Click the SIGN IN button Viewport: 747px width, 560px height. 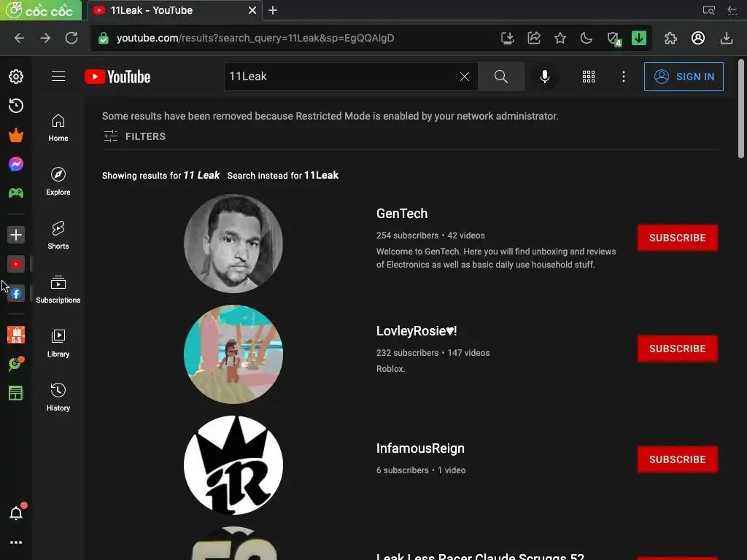[x=684, y=77]
